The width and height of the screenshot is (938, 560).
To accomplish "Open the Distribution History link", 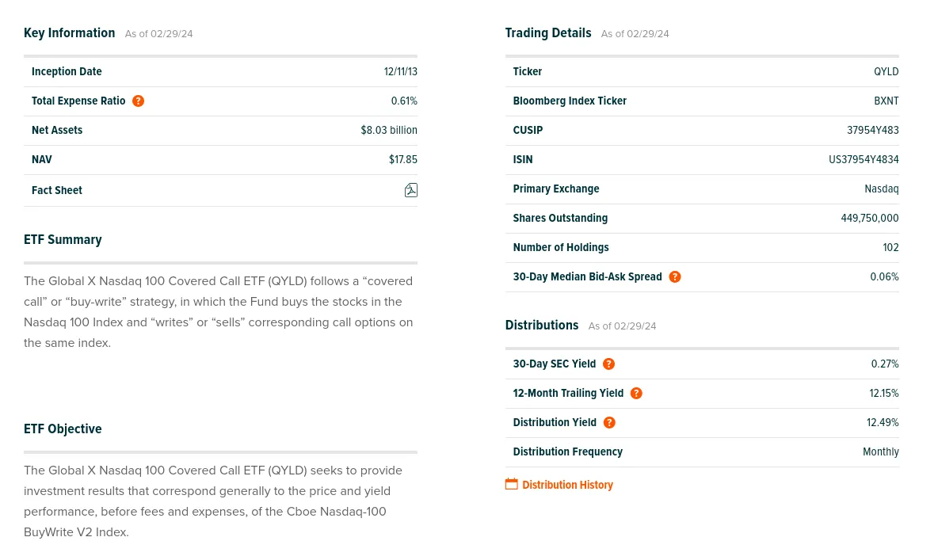I will [567, 486].
